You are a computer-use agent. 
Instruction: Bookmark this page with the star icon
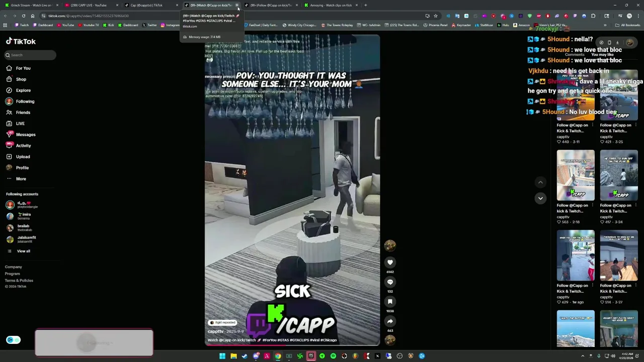coord(436,16)
